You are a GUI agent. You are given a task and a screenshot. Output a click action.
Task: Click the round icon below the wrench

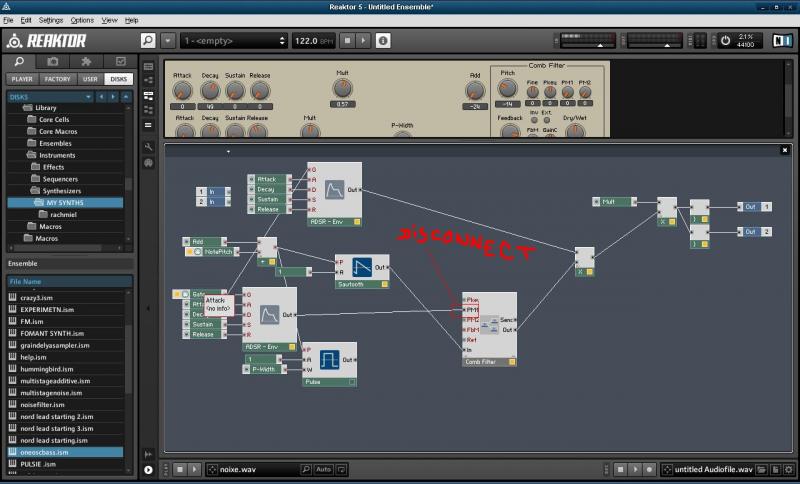148,163
